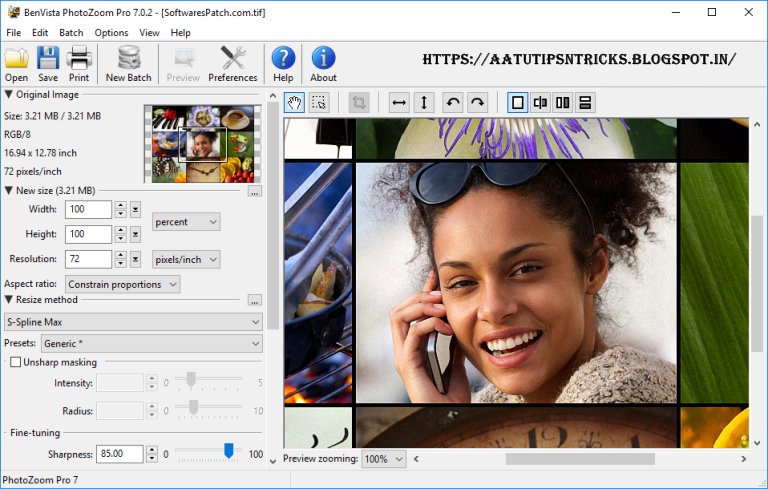768x489 pixels.
Task: Increase Width with spinner up arrow
Action: coord(120,205)
